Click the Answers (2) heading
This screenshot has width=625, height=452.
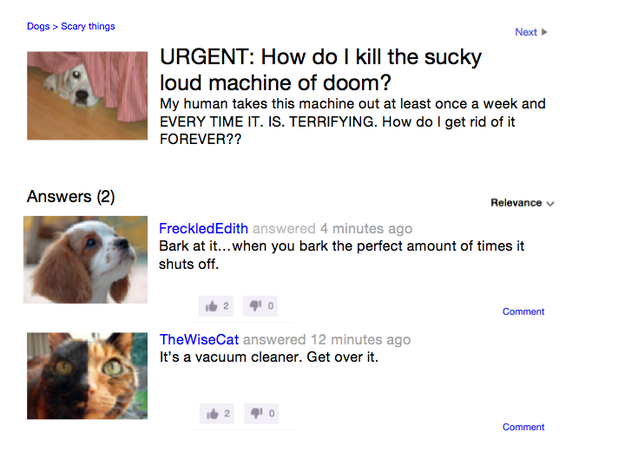pyautogui.click(x=71, y=197)
